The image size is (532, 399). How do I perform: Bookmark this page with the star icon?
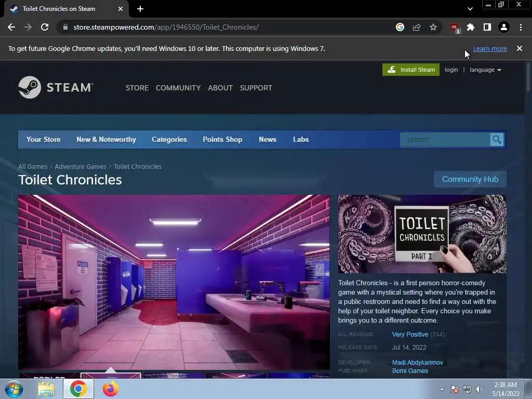point(433,27)
